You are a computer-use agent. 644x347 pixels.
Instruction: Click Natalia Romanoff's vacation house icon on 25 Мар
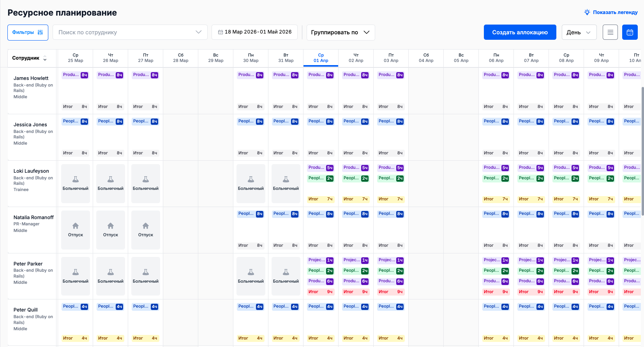pyautogui.click(x=76, y=226)
